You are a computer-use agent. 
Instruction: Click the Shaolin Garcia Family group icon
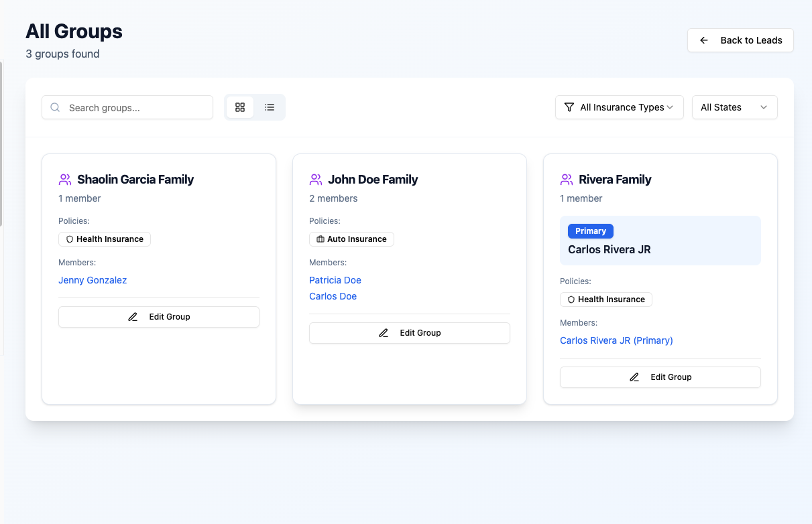tap(65, 180)
